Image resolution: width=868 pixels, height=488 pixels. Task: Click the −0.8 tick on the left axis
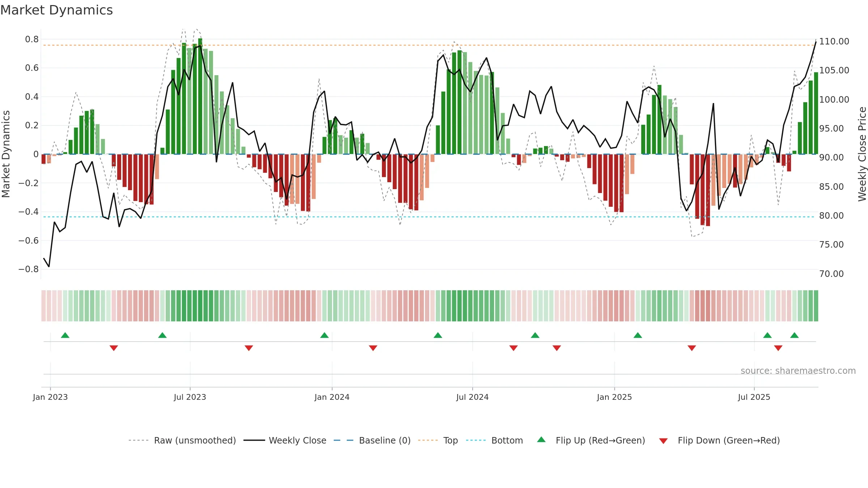(x=29, y=269)
